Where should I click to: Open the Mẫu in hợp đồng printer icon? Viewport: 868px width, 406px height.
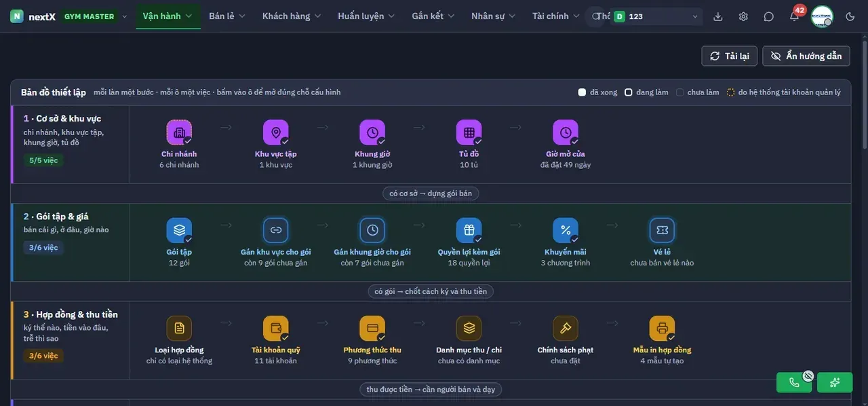[662, 328]
